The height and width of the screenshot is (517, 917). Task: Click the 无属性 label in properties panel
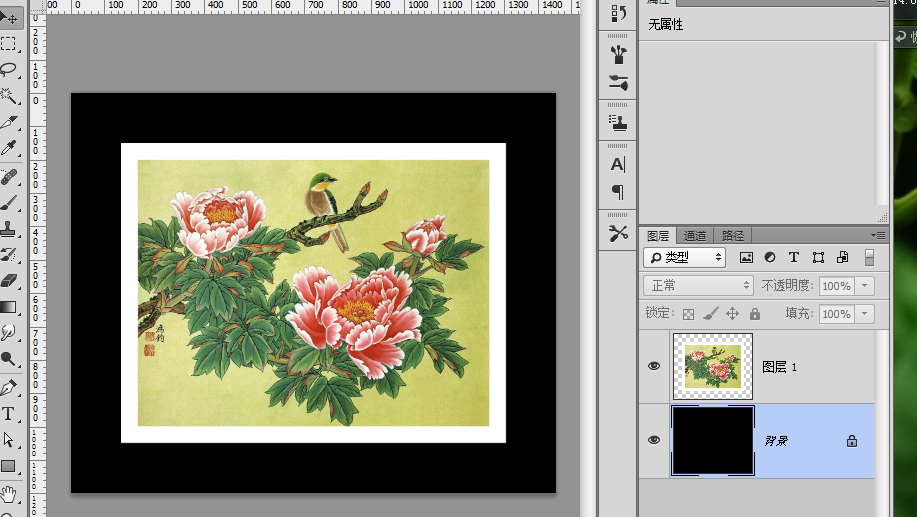(666, 25)
